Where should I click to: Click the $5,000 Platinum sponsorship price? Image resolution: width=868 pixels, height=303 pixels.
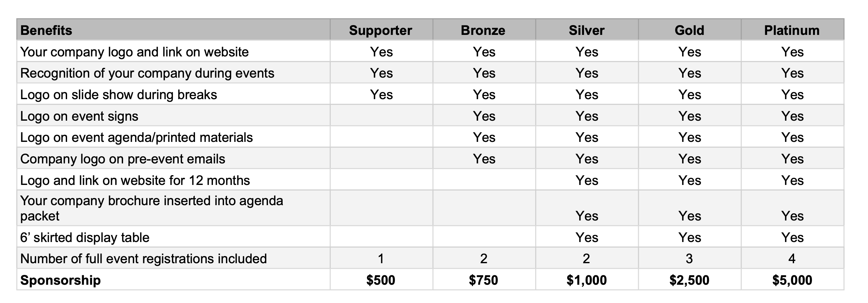point(792,280)
